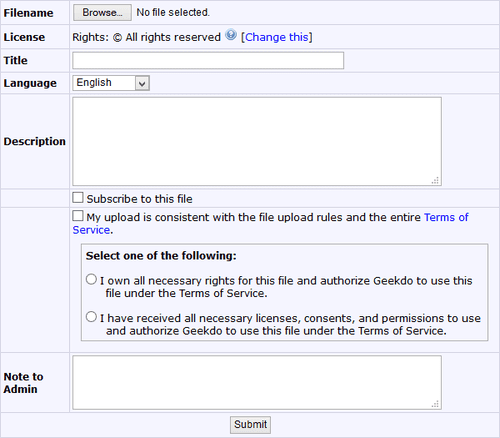Image resolution: width=500 pixels, height=438 pixels.
Task: Open the Terms of Service link
Action: (446, 217)
